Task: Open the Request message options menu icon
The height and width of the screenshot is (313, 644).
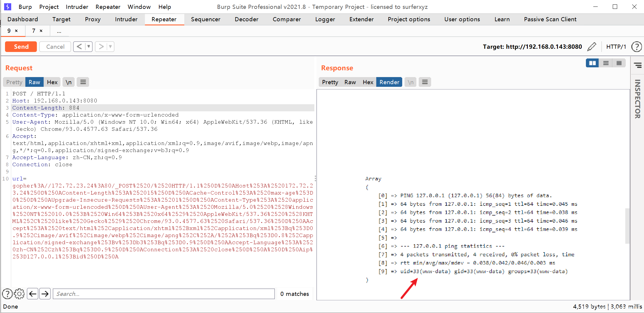Action: coord(83,82)
